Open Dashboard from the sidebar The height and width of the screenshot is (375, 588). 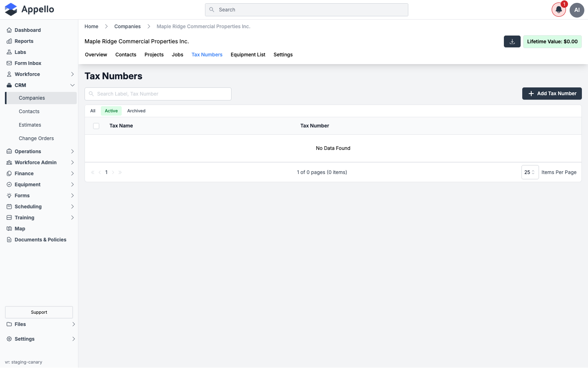[x=28, y=30]
